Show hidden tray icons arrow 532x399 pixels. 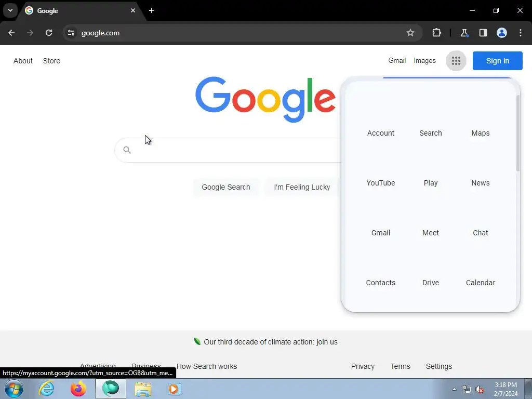(x=454, y=389)
